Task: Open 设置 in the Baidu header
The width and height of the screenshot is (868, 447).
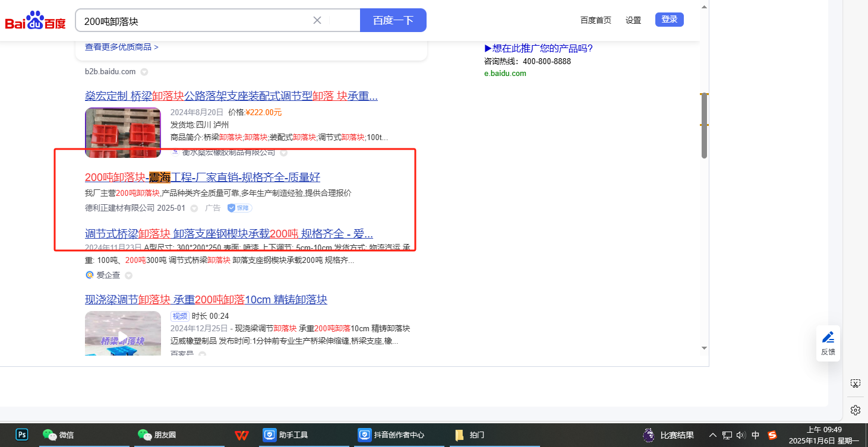Action: [x=633, y=20]
